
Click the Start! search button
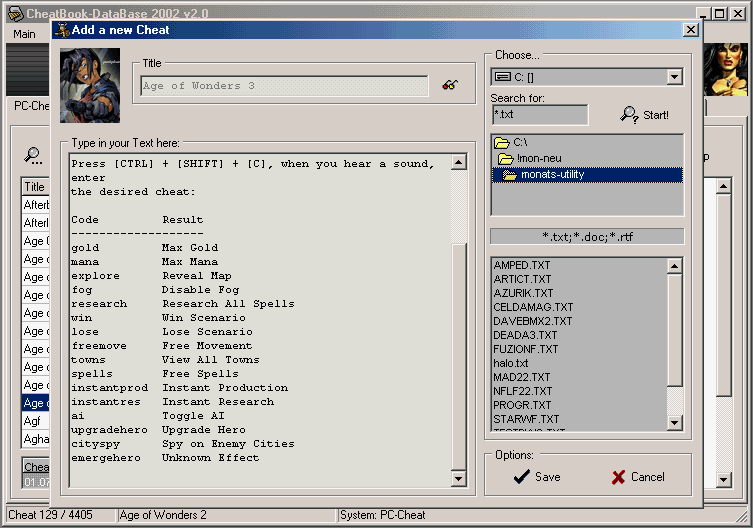tap(645, 115)
